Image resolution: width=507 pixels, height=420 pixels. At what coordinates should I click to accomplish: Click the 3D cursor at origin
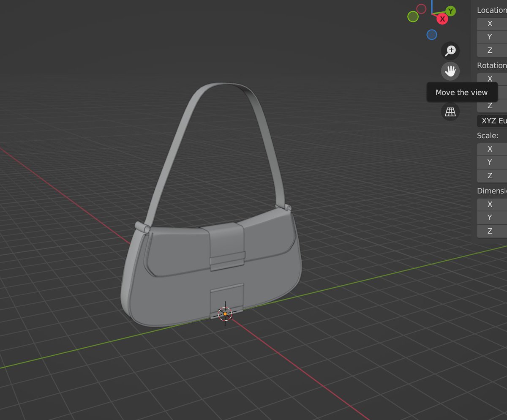click(225, 314)
